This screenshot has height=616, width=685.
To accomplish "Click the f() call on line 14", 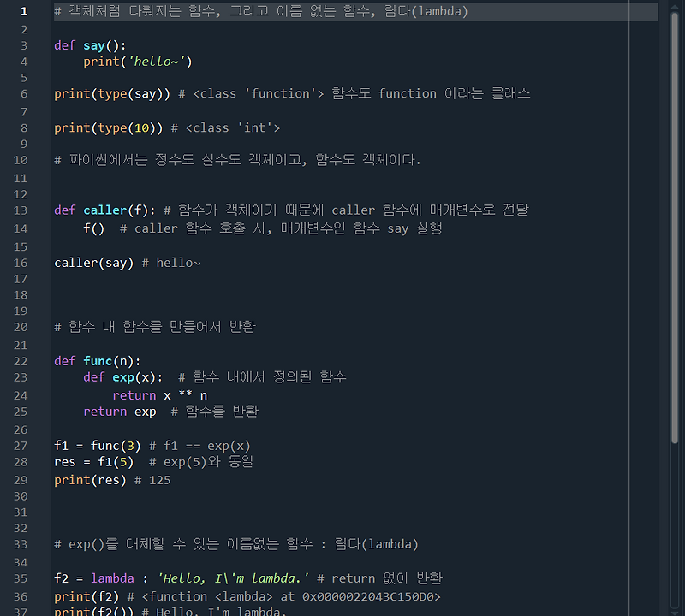I will tap(94, 228).
